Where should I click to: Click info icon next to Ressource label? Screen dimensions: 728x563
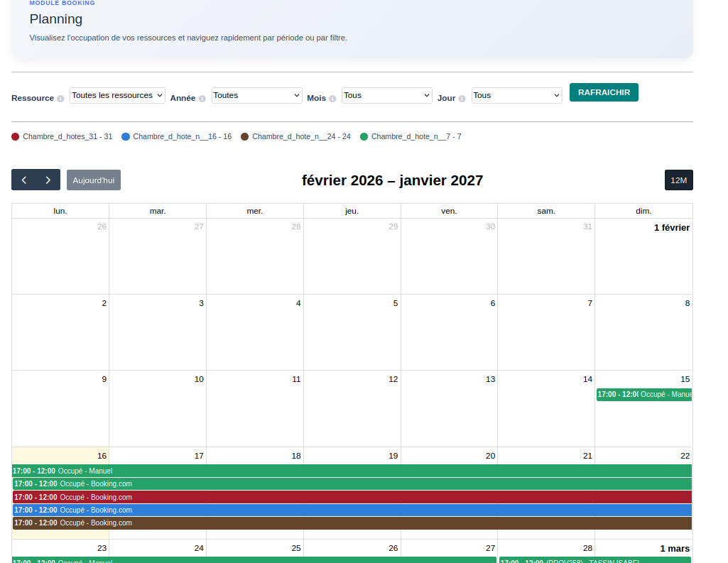click(x=60, y=99)
